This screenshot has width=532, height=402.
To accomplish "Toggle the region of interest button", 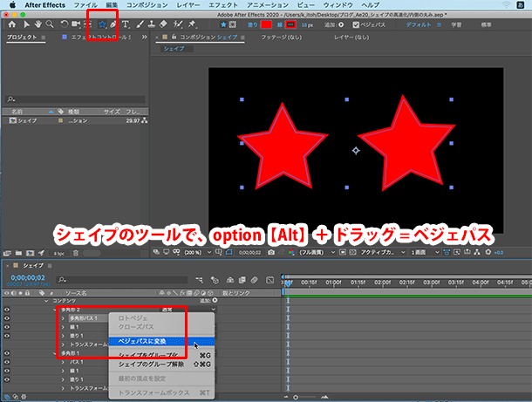I will 343,252.
